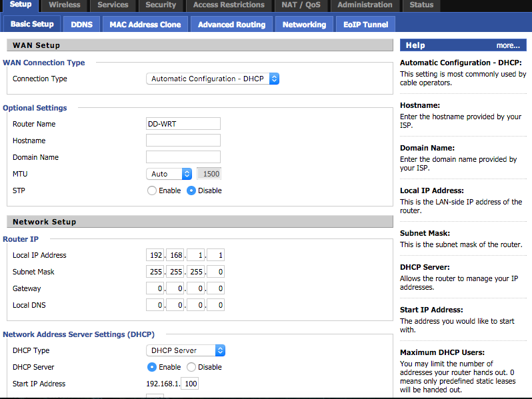Screen dimensions: 532x399
Task: Enable the STP option
Action: point(151,191)
